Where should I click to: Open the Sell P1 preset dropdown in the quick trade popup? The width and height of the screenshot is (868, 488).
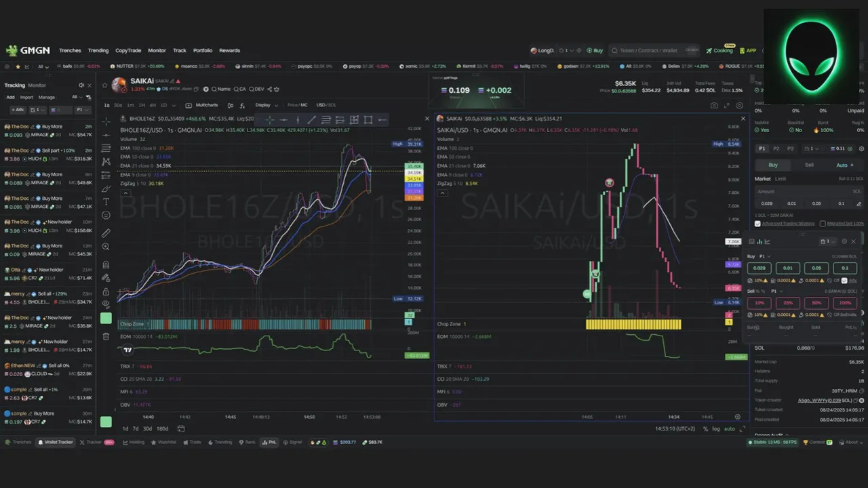(776, 291)
